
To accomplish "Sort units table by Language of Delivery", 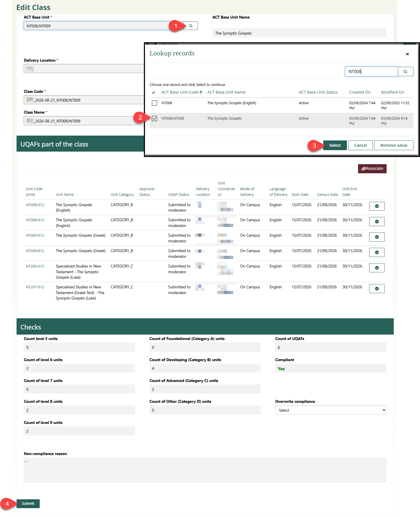I will coord(278,192).
